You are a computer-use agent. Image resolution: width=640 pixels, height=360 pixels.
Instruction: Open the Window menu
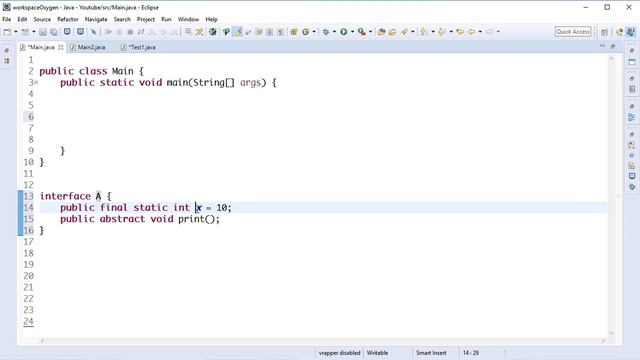188,19
